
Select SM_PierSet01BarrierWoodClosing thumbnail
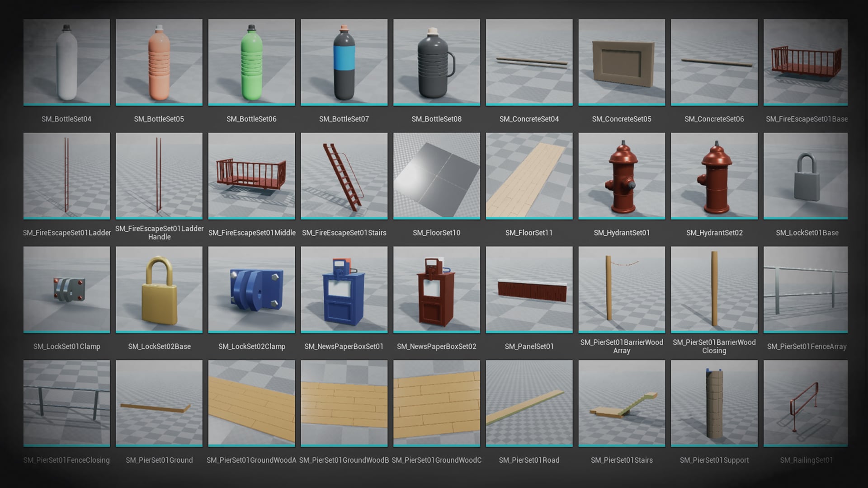pyautogui.click(x=714, y=290)
